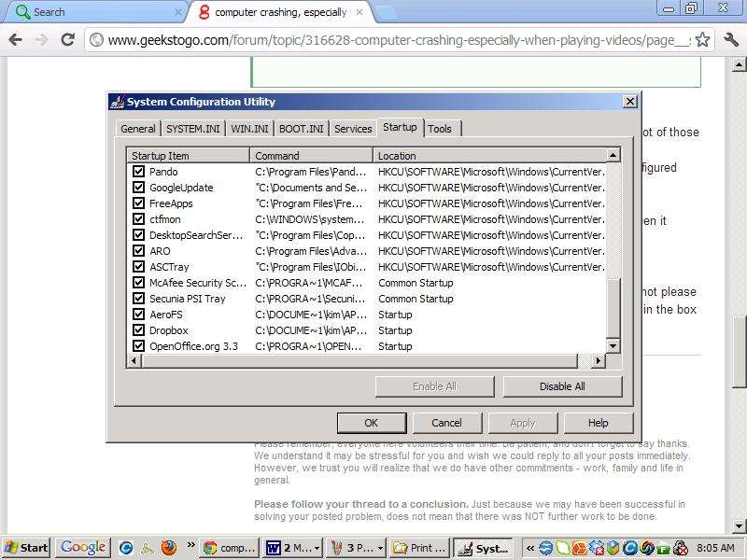The height and width of the screenshot is (560, 747).
Task: Click the first blue globe tray icon
Action: 546,548
